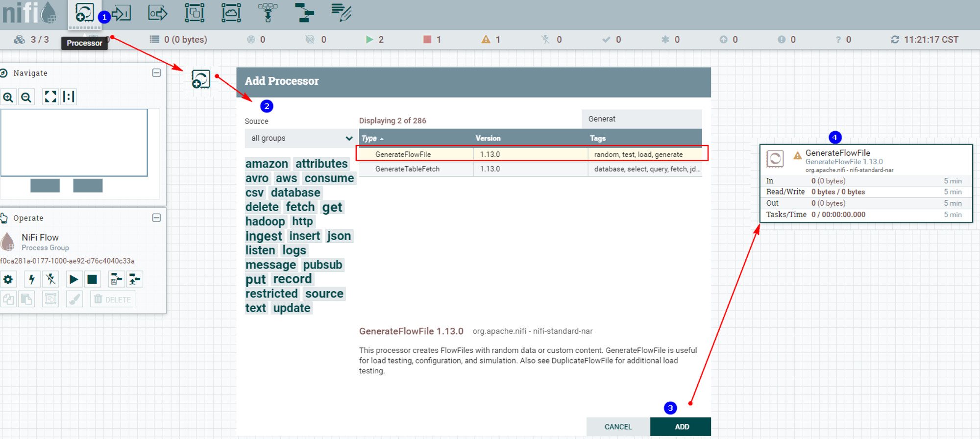Screen dimensions: 980x439
Task: Sort by the Type column header
Action: (x=372, y=138)
